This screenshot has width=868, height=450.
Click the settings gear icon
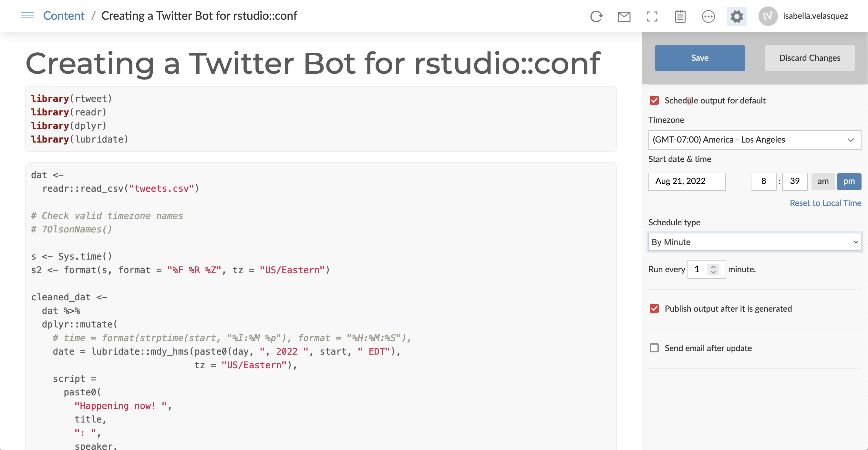[736, 16]
